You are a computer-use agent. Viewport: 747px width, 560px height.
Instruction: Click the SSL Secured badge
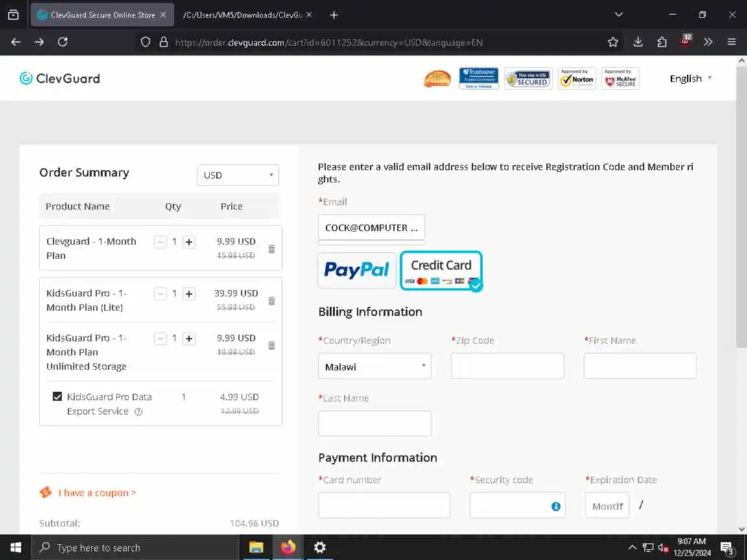tap(528, 78)
